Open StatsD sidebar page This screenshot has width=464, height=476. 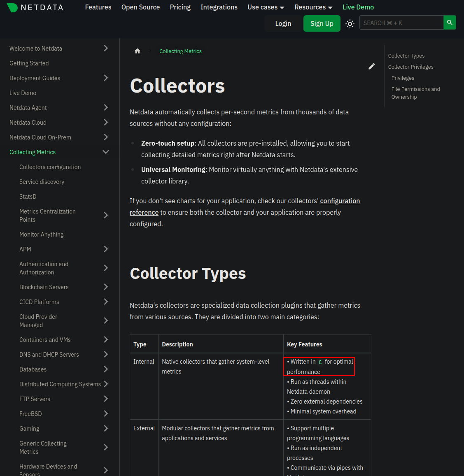tap(28, 197)
